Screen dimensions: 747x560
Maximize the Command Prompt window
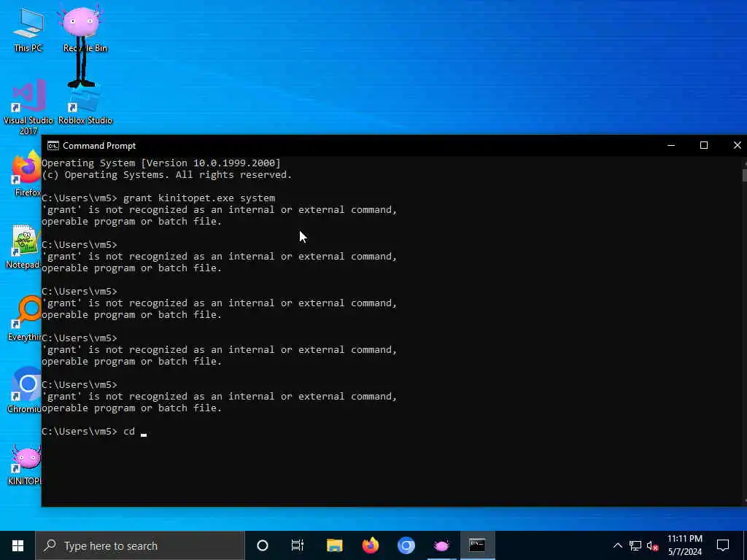[x=704, y=146]
